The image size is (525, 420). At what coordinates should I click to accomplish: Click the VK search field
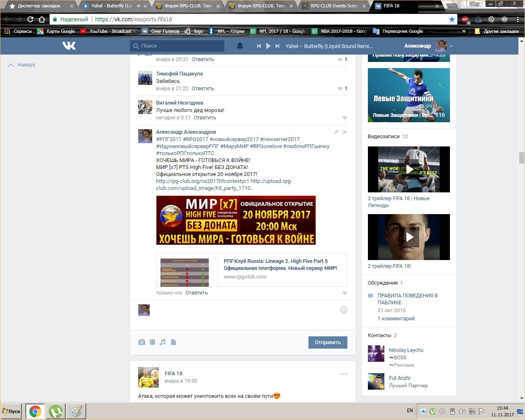click(x=177, y=46)
